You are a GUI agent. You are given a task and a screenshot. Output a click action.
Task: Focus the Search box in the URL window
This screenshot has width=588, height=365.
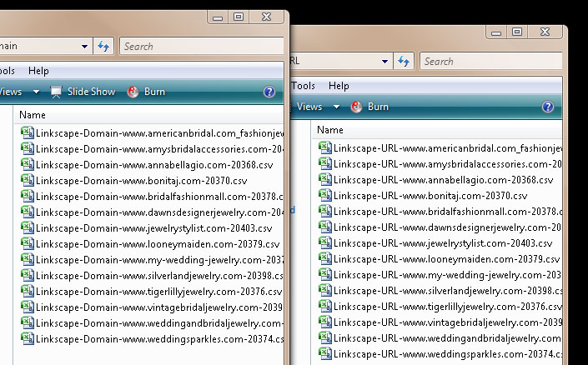click(491, 61)
